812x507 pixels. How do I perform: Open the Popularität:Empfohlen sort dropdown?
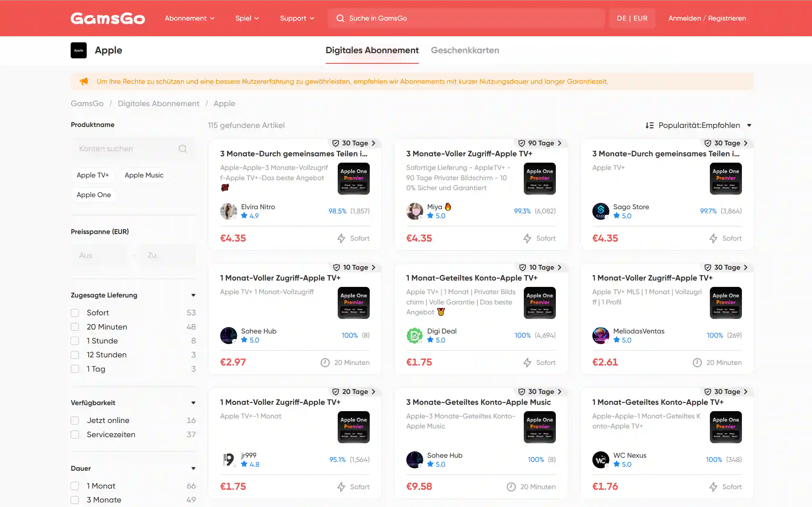coord(699,125)
